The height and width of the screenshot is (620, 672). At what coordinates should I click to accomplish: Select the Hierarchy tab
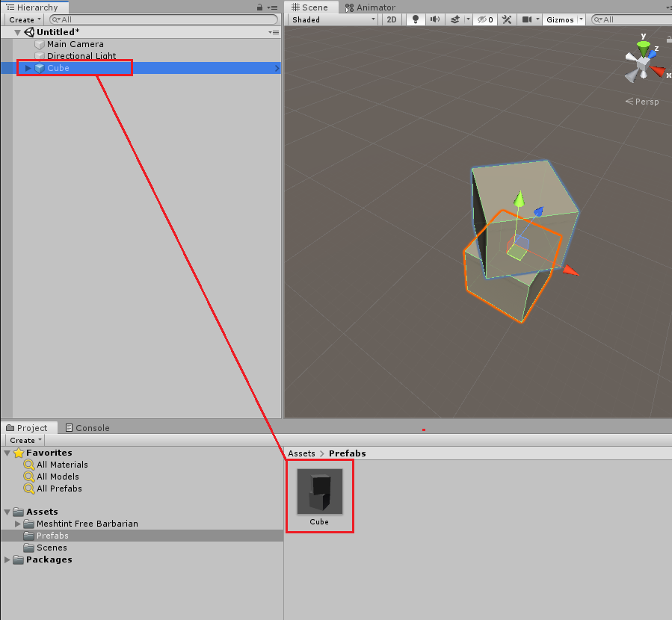pos(33,7)
